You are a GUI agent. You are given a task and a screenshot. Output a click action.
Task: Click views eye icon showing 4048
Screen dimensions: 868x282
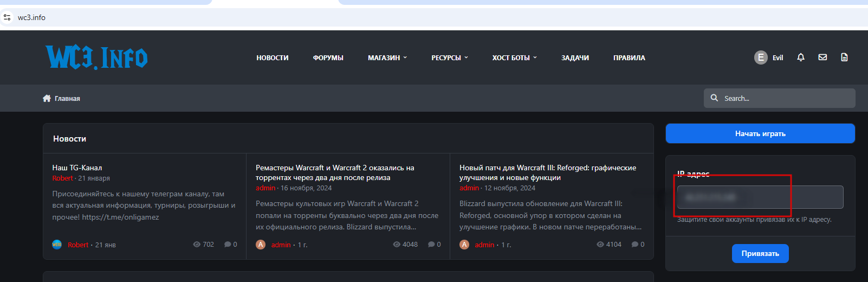click(397, 245)
